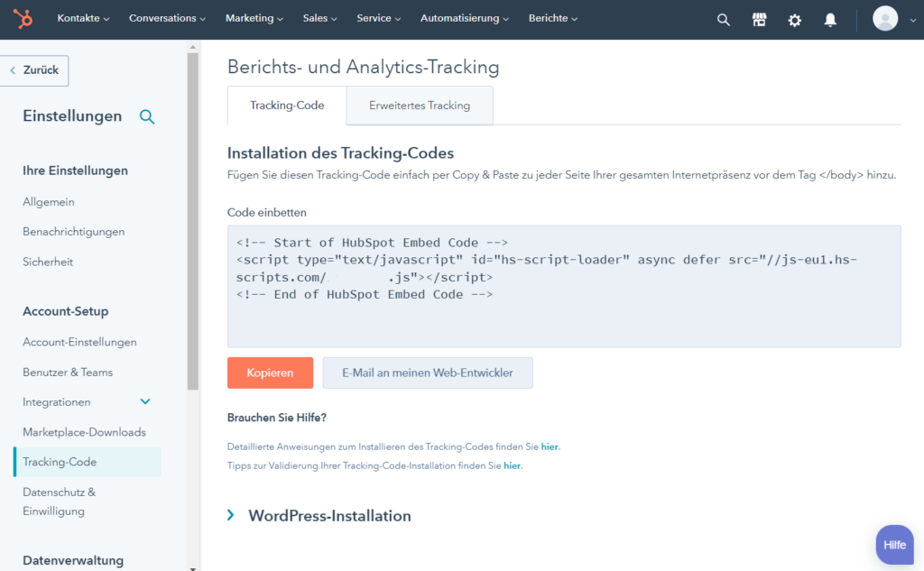Open the search magnifier in top bar
The image size is (924, 571).
coord(723,20)
